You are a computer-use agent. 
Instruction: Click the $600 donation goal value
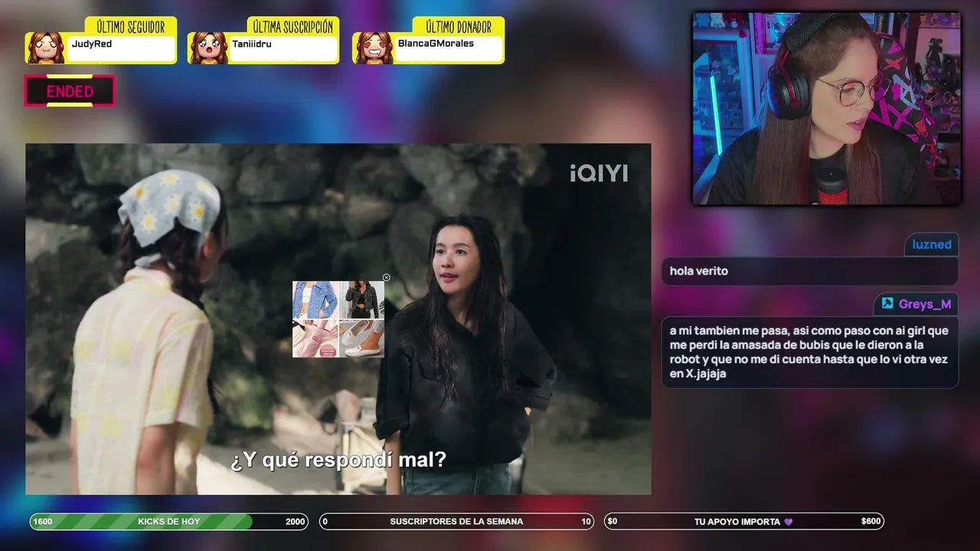click(871, 522)
